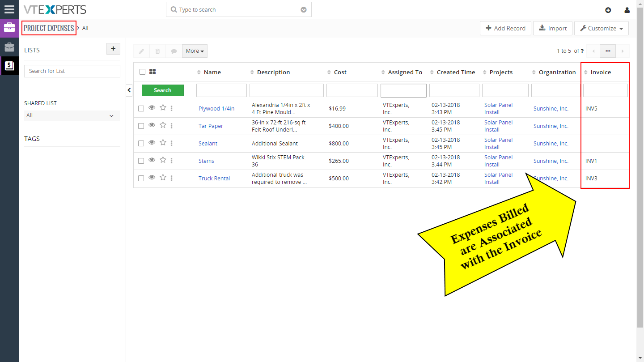Click the comment bubble toolbar icon

point(174,51)
